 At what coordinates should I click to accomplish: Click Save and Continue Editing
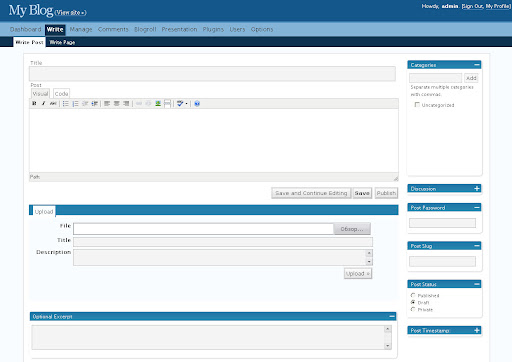(x=311, y=193)
